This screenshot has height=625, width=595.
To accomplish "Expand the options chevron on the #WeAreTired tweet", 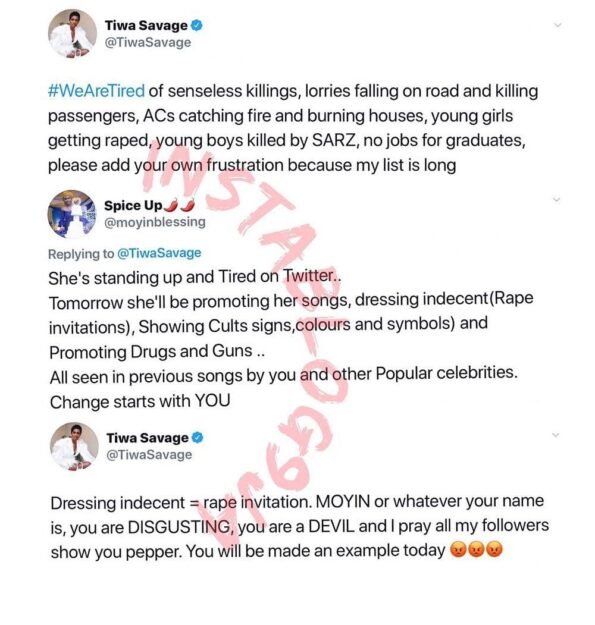I will (x=558, y=25).
